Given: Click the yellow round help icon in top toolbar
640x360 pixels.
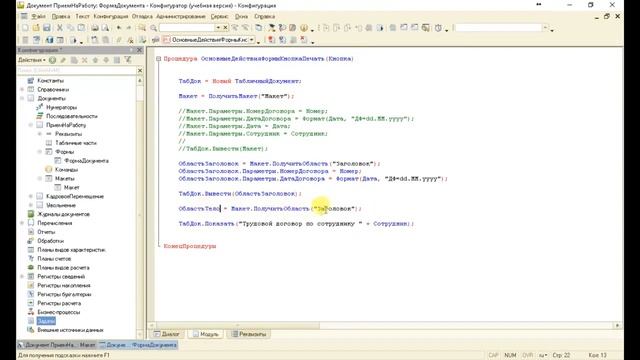Looking at the screenshot, I should point(304,28).
